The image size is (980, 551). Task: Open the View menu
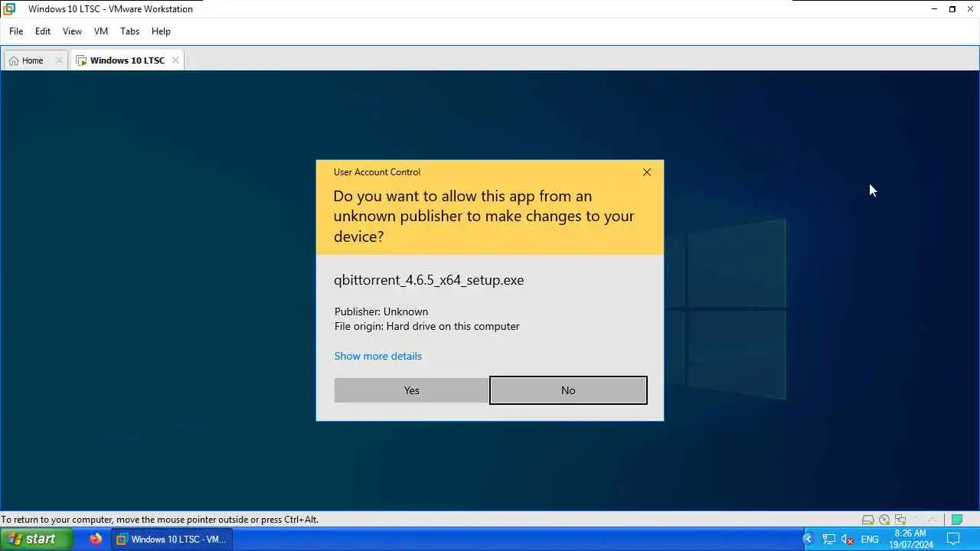click(72, 31)
